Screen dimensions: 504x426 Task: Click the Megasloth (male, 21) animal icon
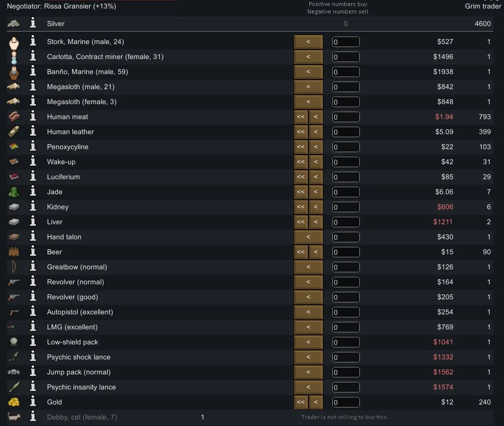(14, 87)
